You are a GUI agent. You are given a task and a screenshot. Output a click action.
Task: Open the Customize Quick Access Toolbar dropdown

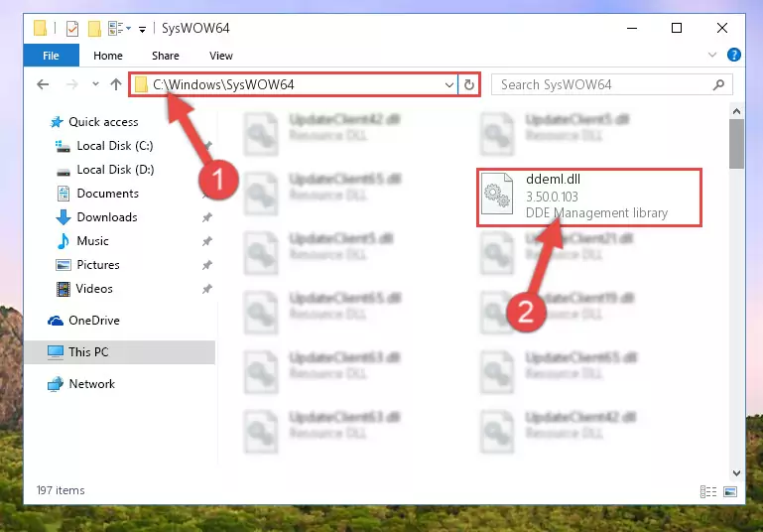click(142, 30)
